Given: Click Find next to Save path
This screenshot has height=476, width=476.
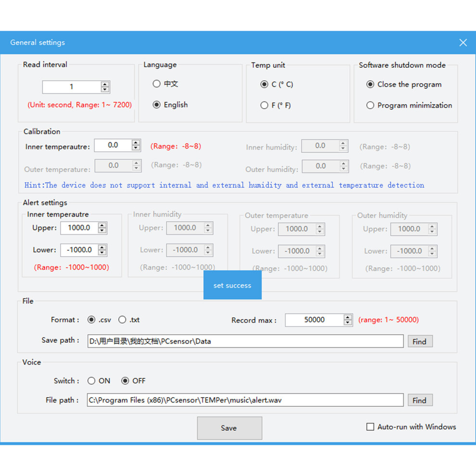Looking at the screenshot, I should 420,341.
